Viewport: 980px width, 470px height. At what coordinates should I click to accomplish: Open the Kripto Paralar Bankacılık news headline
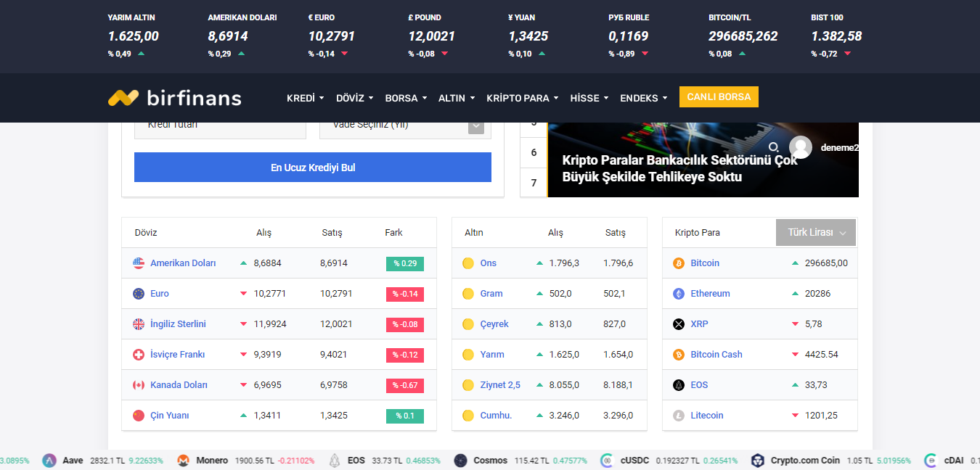point(679,168)
